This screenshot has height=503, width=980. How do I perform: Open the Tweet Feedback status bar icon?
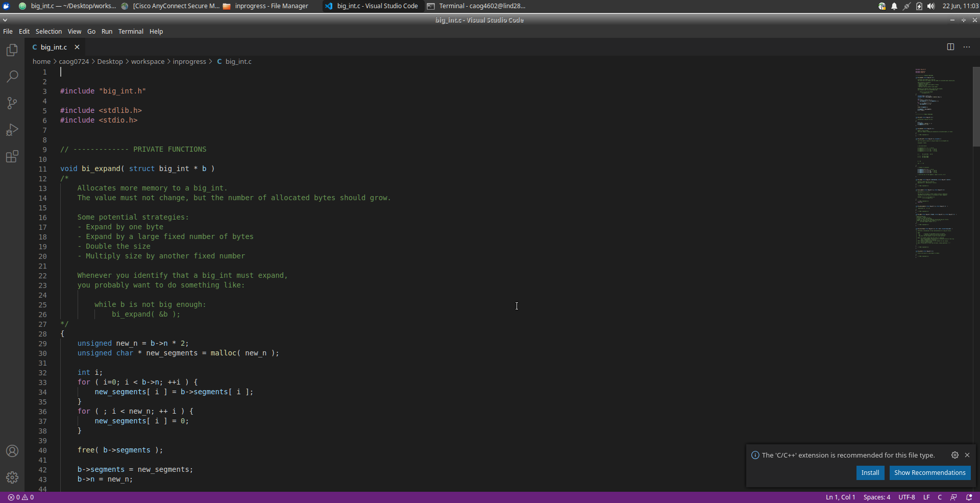click(953, 497)
